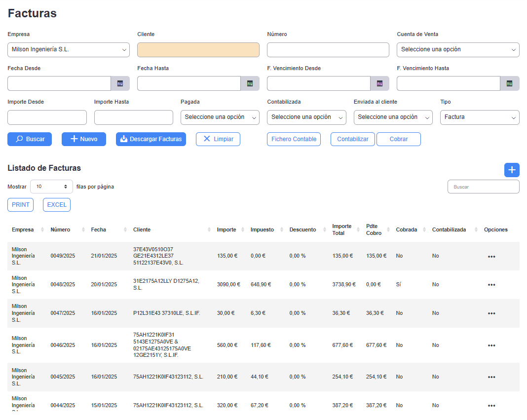Open three-dot options for invoice 0045/2025
Image resolution: width=527 pixels, height=420 pixels.
pyautogui.click(x=491, y=377)
